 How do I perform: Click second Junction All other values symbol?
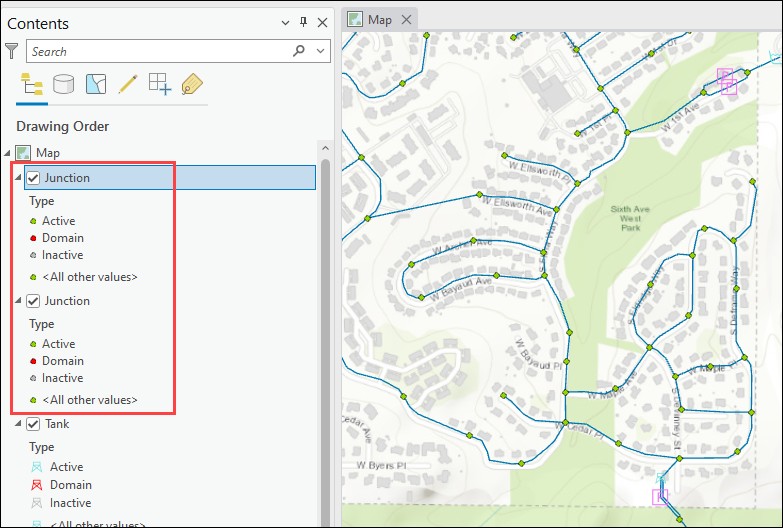point(33,400)
